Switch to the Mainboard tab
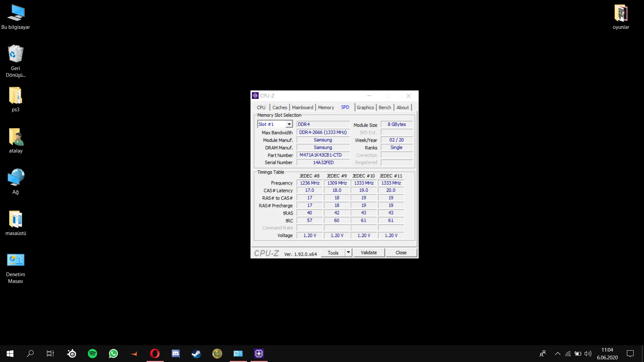This screenshot has width=644, height=362. click(302, 108)
